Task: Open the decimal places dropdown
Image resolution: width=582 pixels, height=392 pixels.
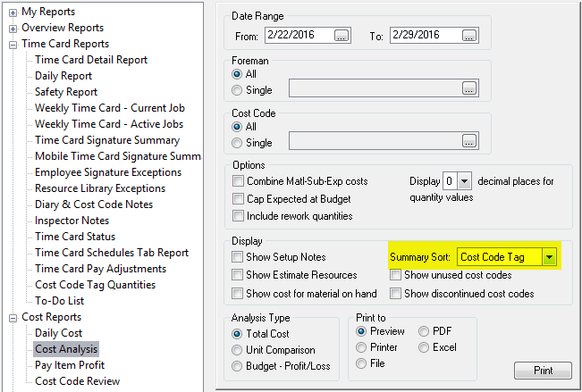Action: point(464,181)
